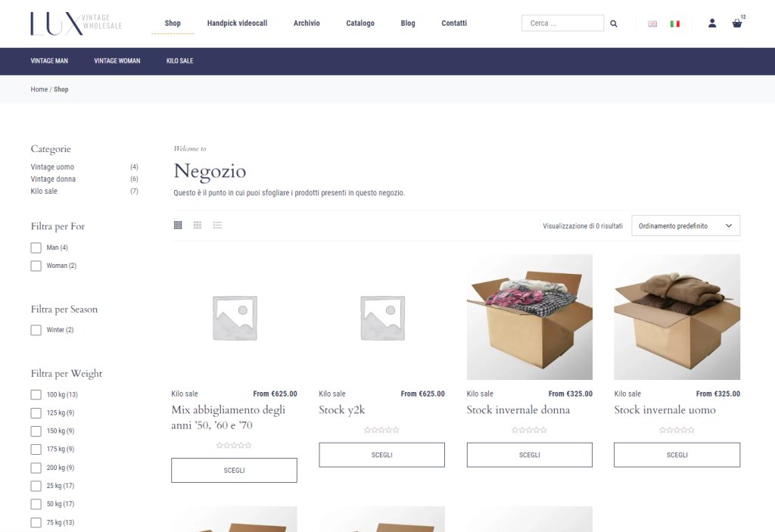Open Mix abbigliamento degli anni product title

[229, 417]
